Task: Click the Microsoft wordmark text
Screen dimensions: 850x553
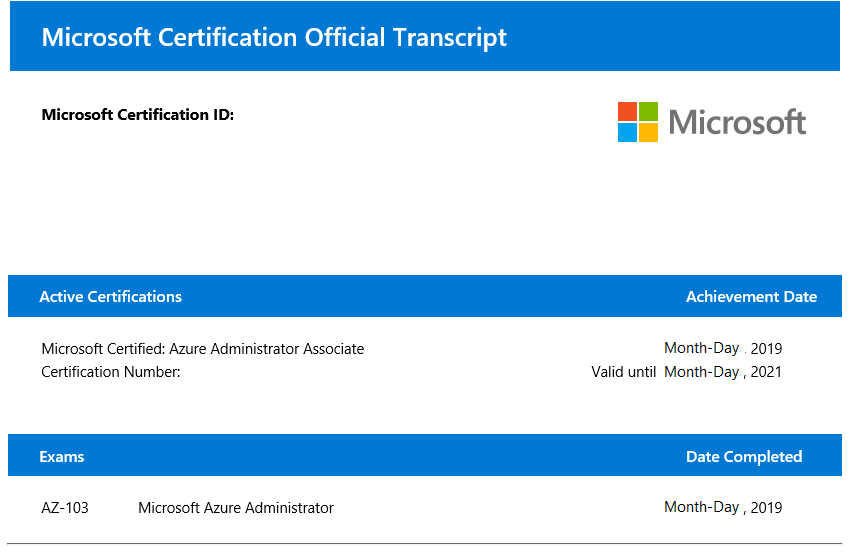Action: point(737,123)
